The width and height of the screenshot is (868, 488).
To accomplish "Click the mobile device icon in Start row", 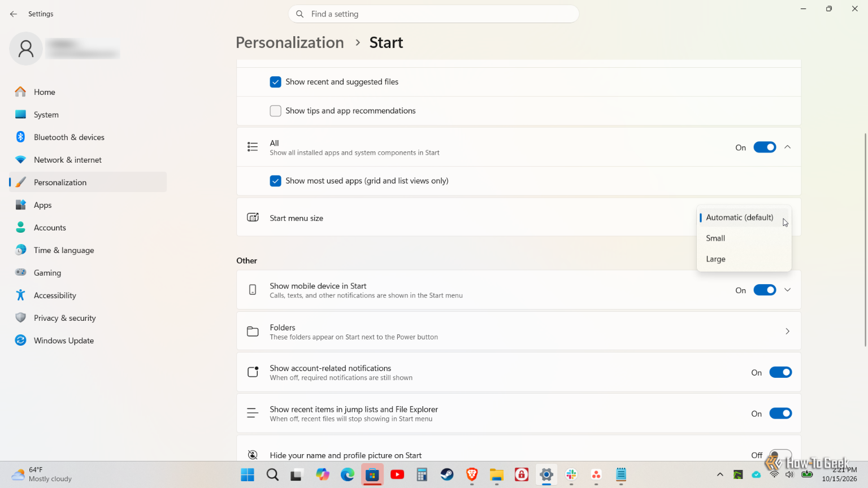I will click(x=253, y=290).
